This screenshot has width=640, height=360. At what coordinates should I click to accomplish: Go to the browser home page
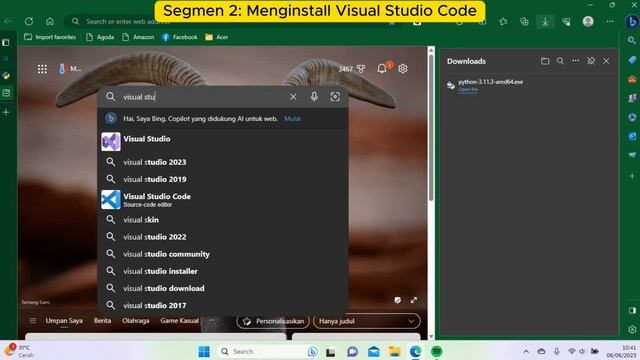pyautogui.click(x=50, y=21)
